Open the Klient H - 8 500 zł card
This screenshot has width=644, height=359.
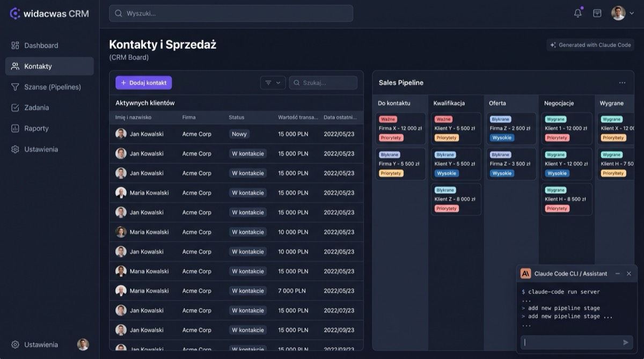tap(567, 200)
